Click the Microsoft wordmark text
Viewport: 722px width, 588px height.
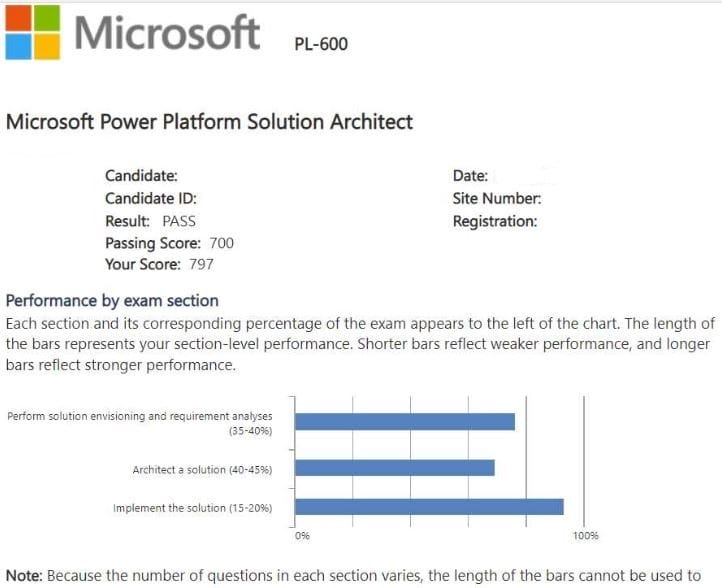pyautogui.click(x=167, y=32)
